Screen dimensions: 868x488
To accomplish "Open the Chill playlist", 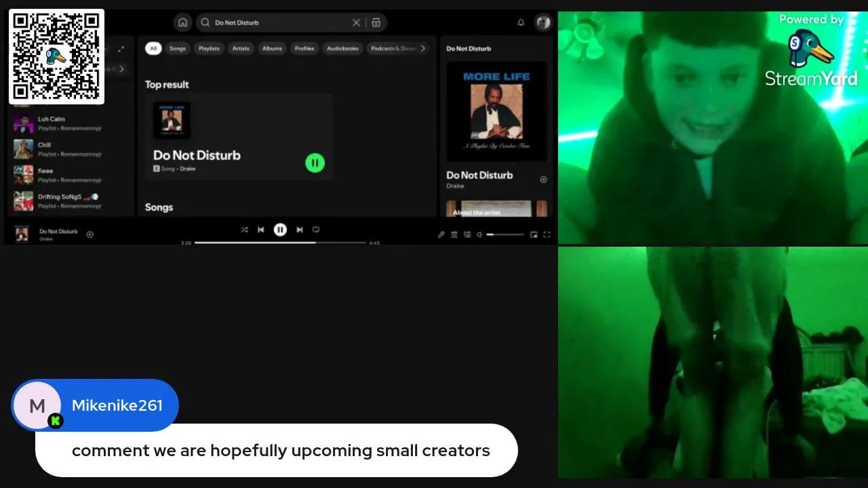I will [71, 149].
